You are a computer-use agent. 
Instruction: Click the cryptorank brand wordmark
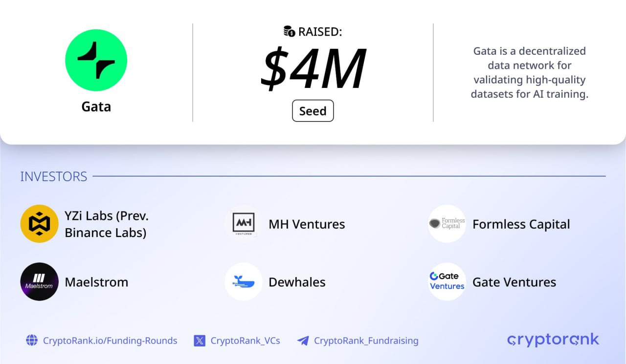point(553,340)
